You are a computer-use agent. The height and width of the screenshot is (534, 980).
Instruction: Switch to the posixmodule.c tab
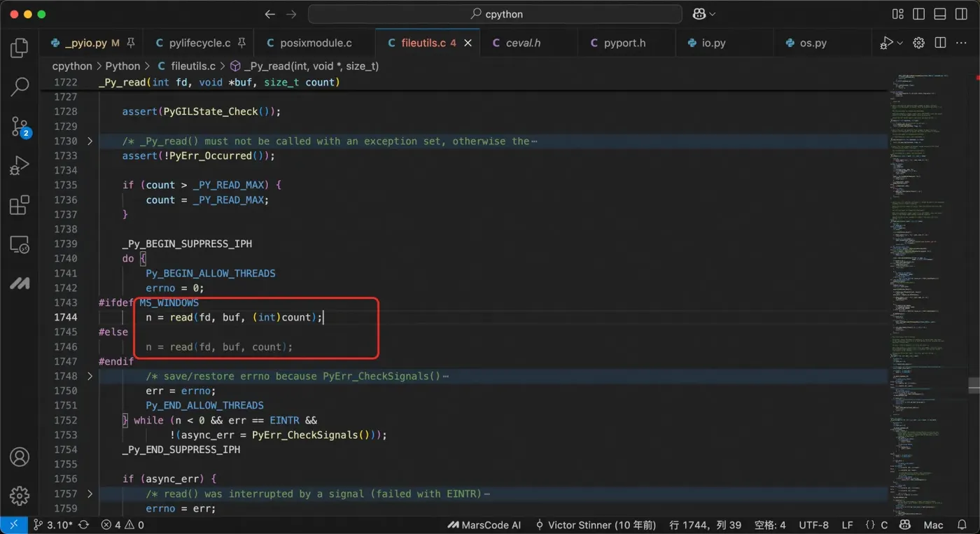coord(316,43)
